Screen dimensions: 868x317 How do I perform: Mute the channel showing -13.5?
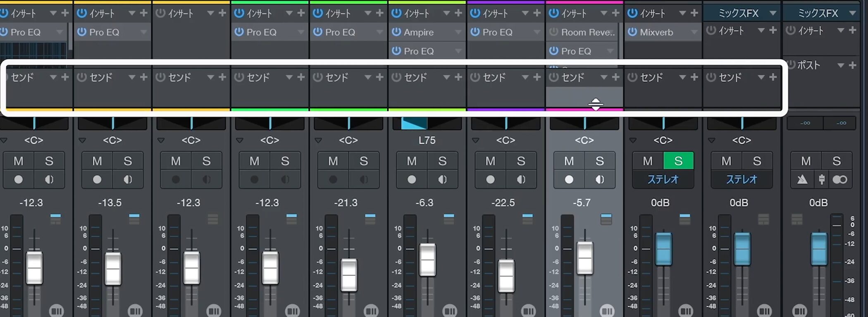(x=97, y=161)
